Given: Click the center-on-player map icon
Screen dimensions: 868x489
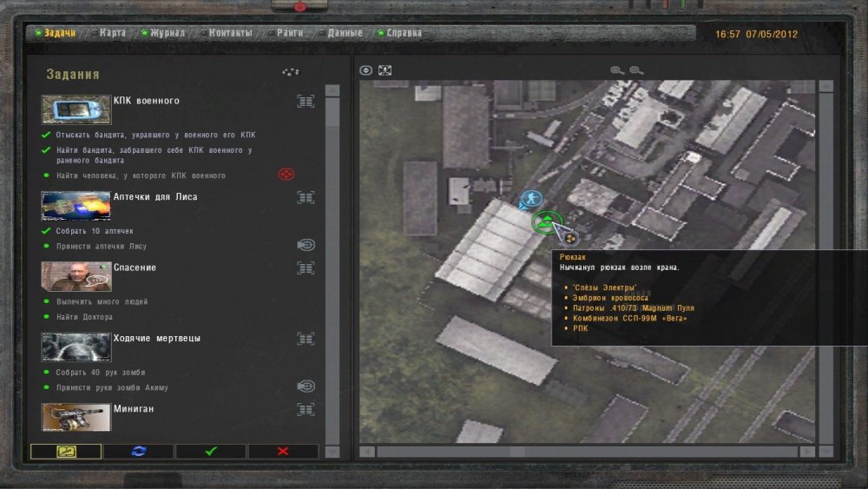Looking at the screenshot, I should click(385, 70).
